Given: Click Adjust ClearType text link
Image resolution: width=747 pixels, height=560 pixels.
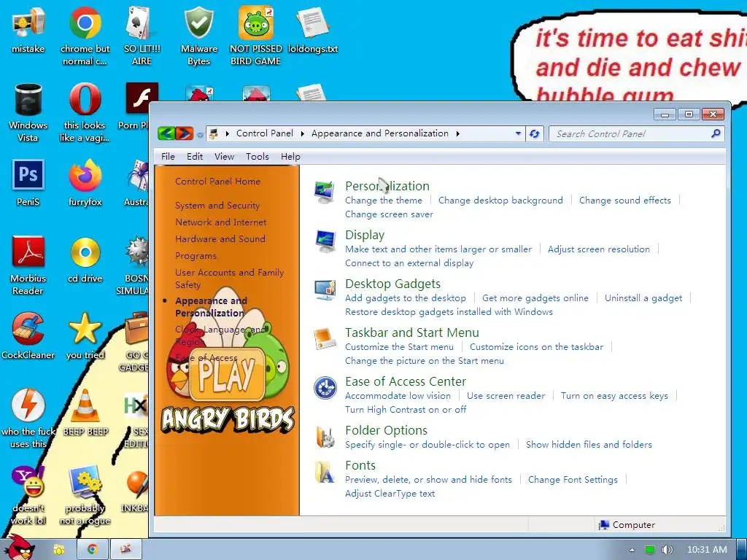Looking at the screenshot, I should [390, 494].
